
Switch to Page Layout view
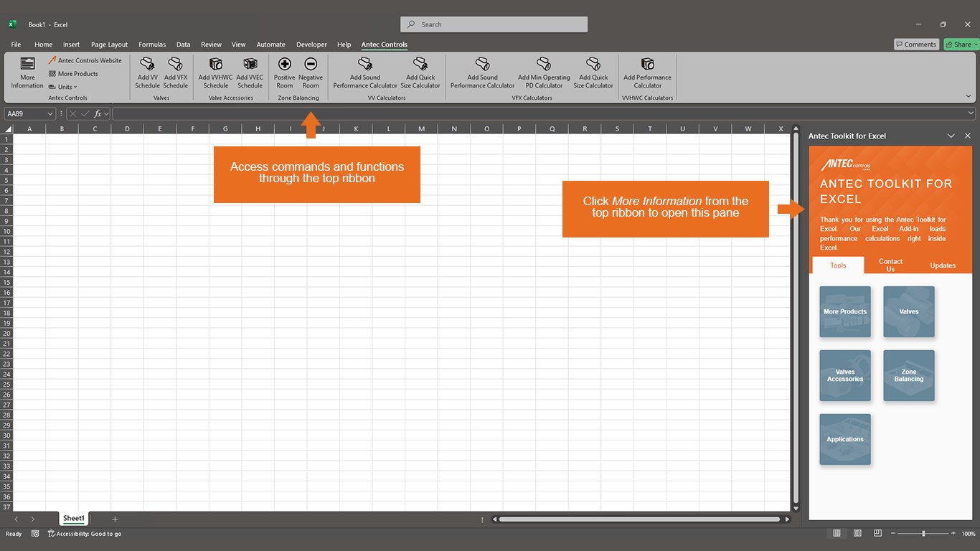[857, 534]
